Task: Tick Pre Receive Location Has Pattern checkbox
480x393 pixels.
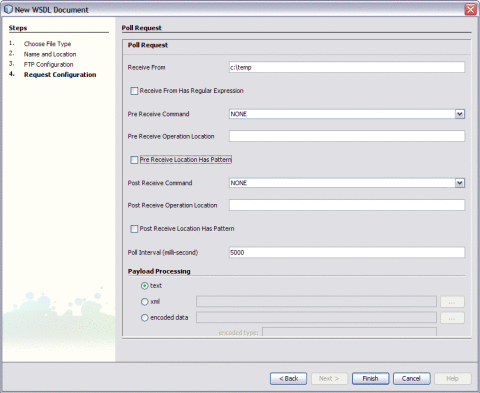Action: click(x=134, y=160)
